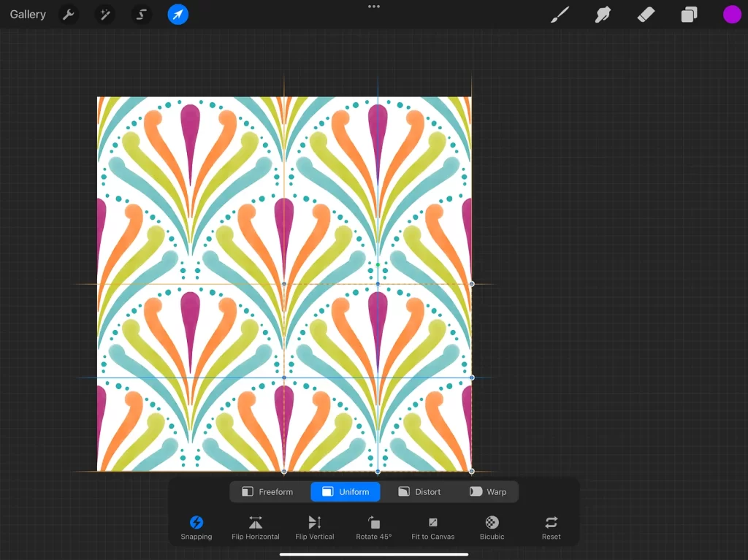Screen dimensions: 748x560
Task: Select the Eraser tool
Action: pyautogui.click(x=646, y=15)
